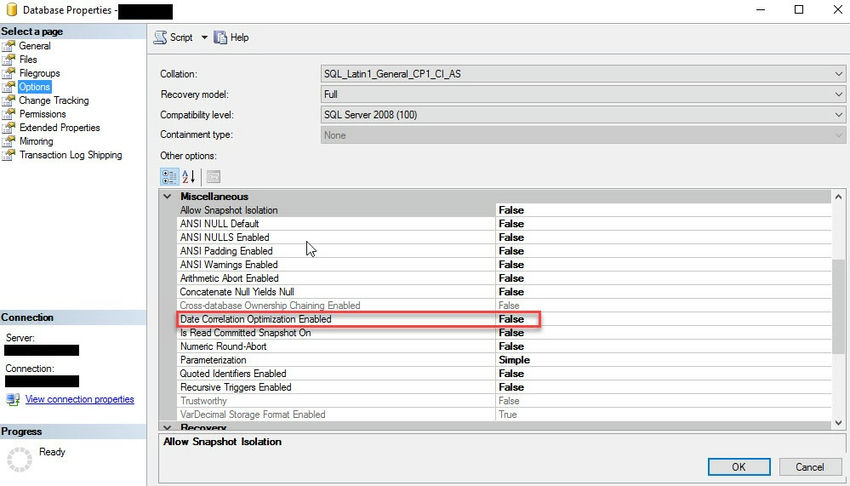This screenshot has height=486, width=850.
Task: Click the Transaction Log Shipping page icon
Action: (x=9, y=155)
